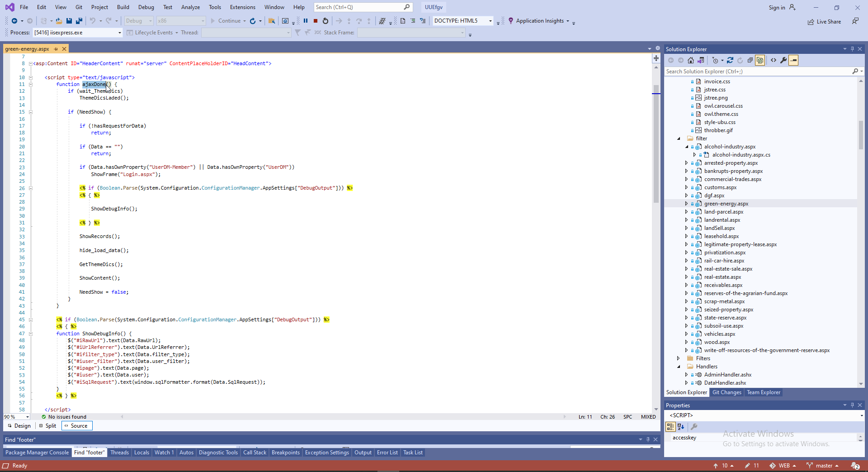Click the Solution Explorer vertical scrollbar thumb
868x472 pixels.
click(861, 134)
